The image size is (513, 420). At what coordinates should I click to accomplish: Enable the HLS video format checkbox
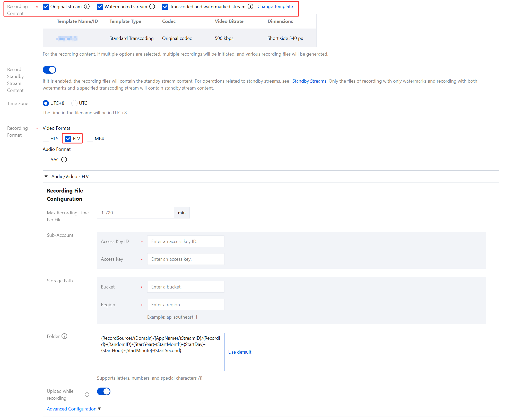click(46, 139)
